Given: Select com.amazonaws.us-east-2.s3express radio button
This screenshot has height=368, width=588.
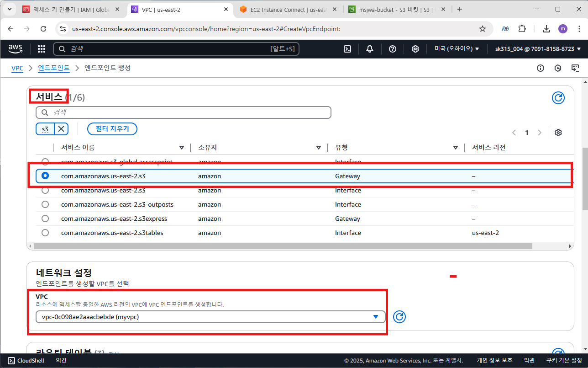Looking at the screenshot, I should click(x=45, y=219).
